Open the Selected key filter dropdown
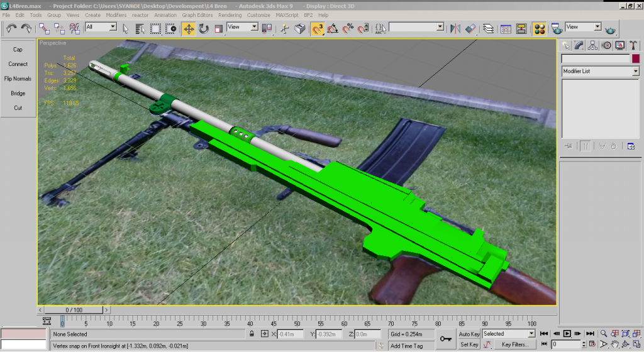This screenshot has height=352, width=644. pyautogui.click(x=531, y=334)
